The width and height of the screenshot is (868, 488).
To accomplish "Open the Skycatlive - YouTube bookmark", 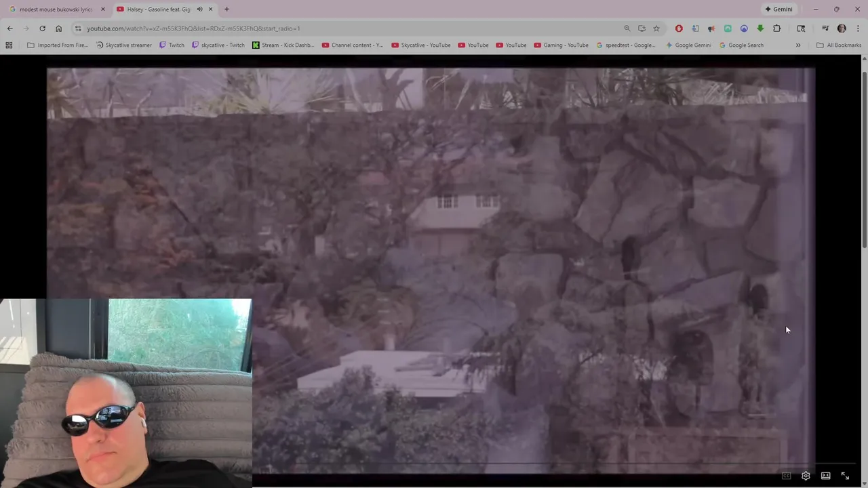I will click(421, 45).
